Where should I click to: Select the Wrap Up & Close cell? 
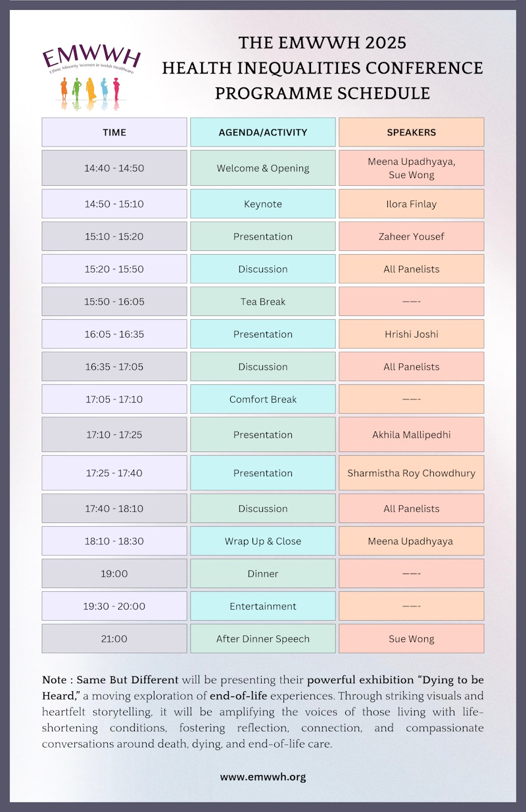point(263,541)
